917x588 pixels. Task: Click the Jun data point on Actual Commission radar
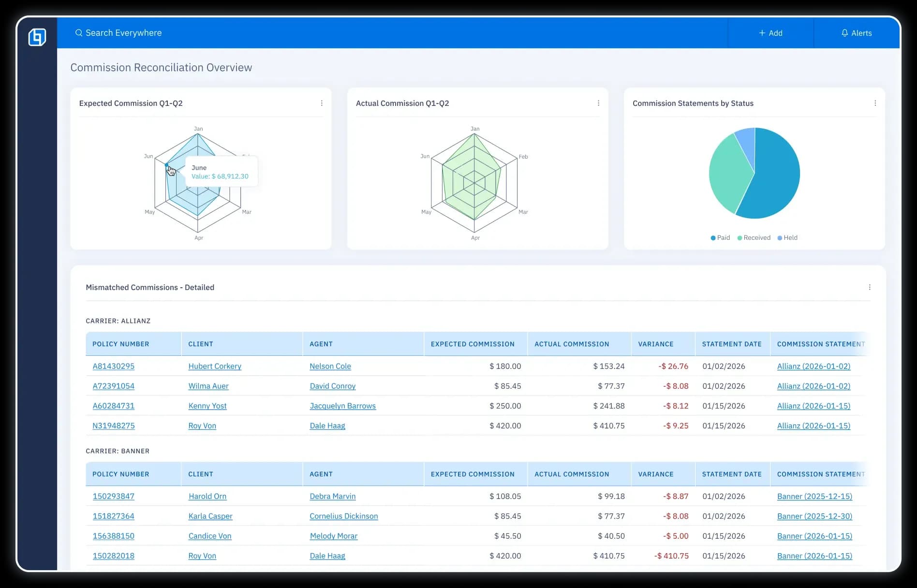coord(443,165)
